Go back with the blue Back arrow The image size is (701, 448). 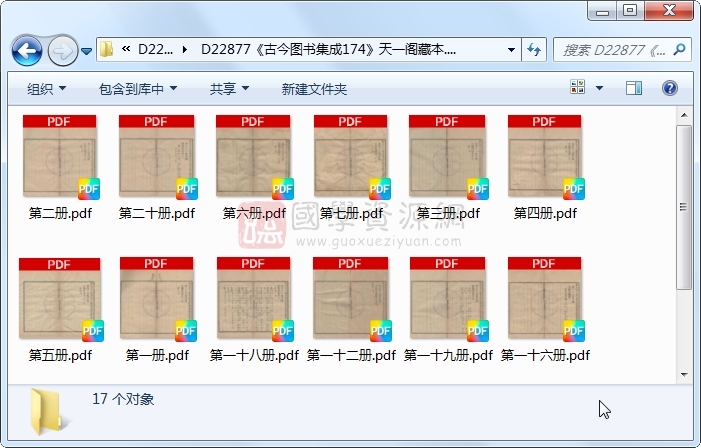coord(27,51)
